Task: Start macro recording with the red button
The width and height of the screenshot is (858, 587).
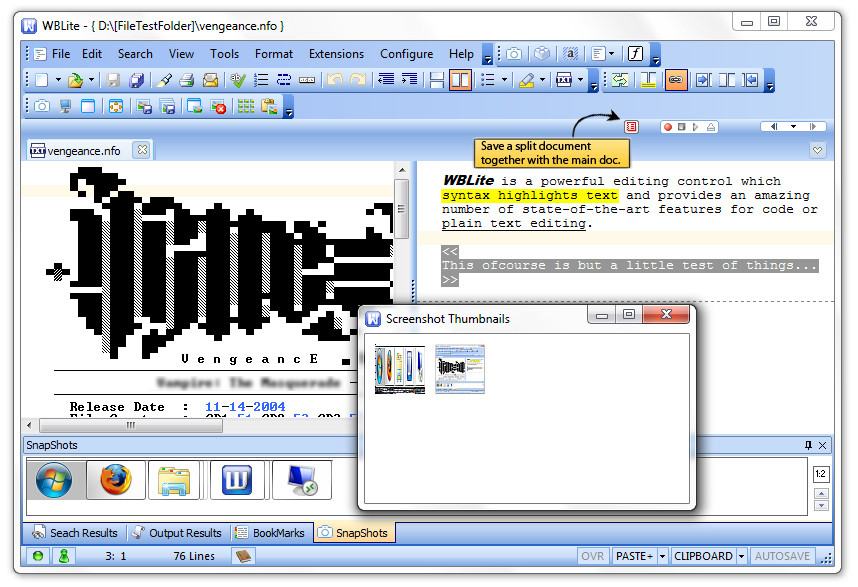Action: (x=668, y=127)
